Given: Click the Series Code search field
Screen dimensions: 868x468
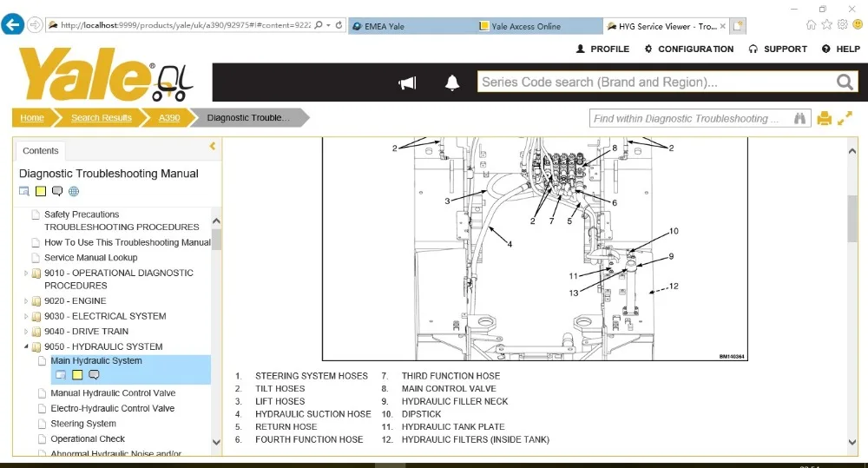Looking at the screenshot, I should [655, 82].
